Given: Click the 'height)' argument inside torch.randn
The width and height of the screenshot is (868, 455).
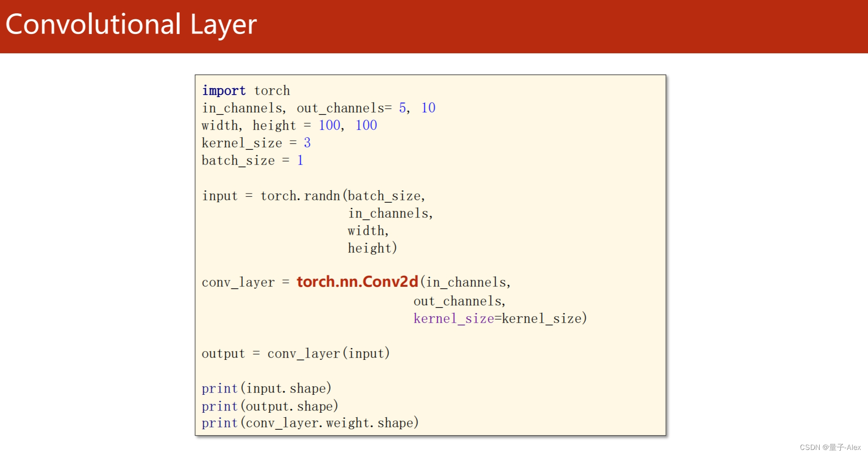Looking at the screenshot, I should (372, 248).
